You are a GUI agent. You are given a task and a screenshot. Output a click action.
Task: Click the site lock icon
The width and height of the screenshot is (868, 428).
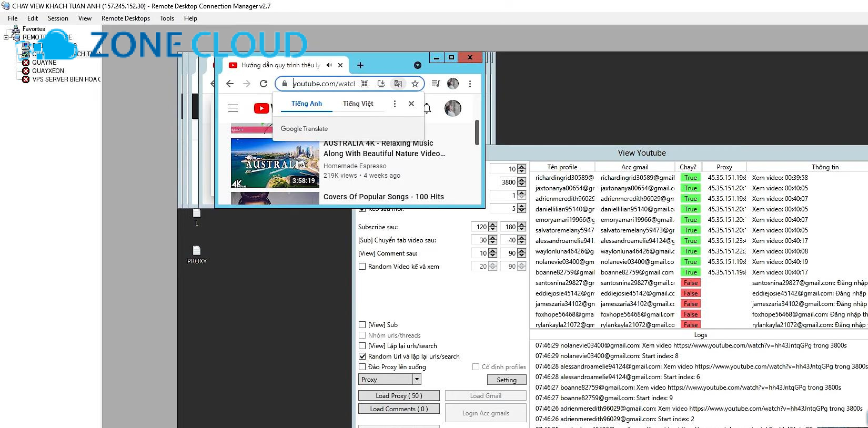pyautogui.click(x=285, y=84)
